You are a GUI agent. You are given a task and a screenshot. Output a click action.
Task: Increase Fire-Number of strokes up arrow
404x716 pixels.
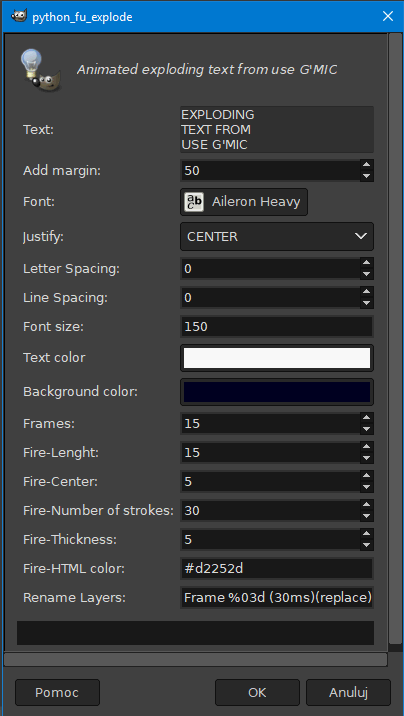366,505
